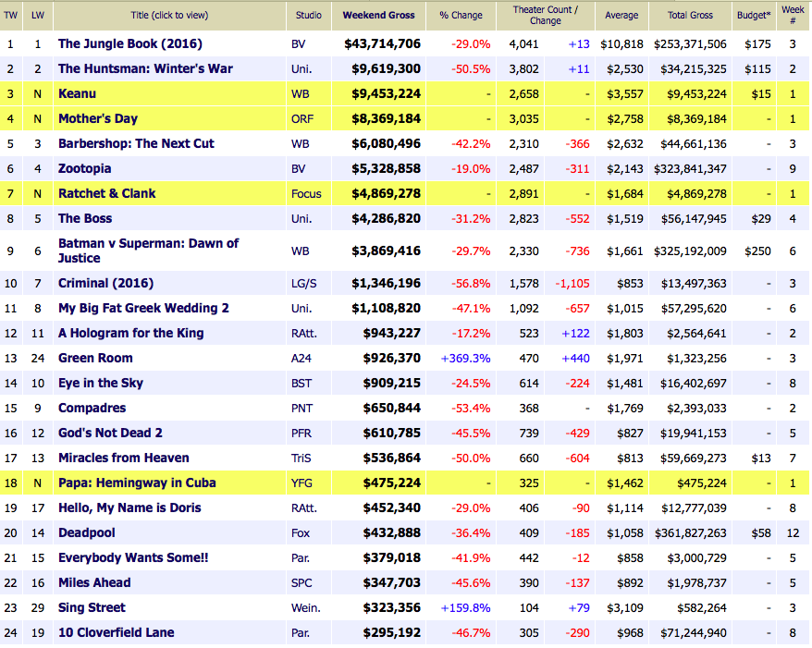This screenshot has width=812, height=648.
Task: Open the YFG studio link
Action: (301, 483)
